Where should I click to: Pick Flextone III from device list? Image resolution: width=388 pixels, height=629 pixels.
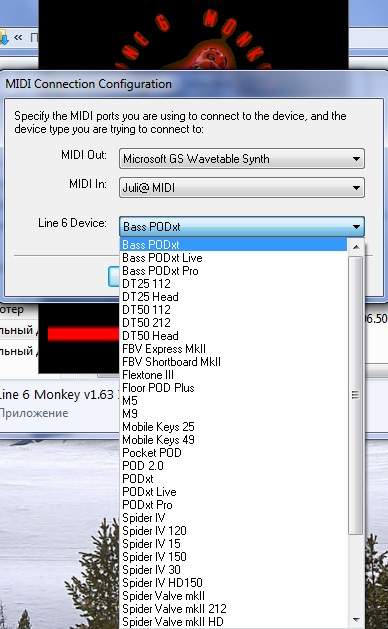coord(234,375)
